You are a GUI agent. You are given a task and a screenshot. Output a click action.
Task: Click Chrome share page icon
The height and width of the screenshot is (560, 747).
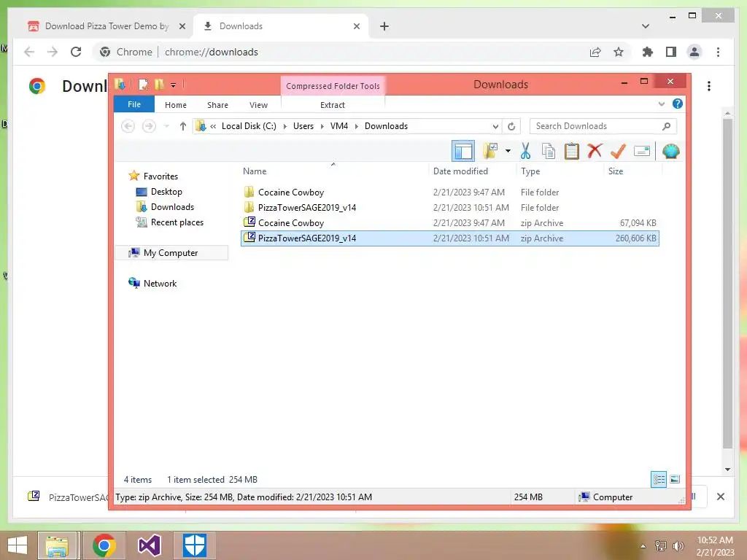click(x=595, y=52)
